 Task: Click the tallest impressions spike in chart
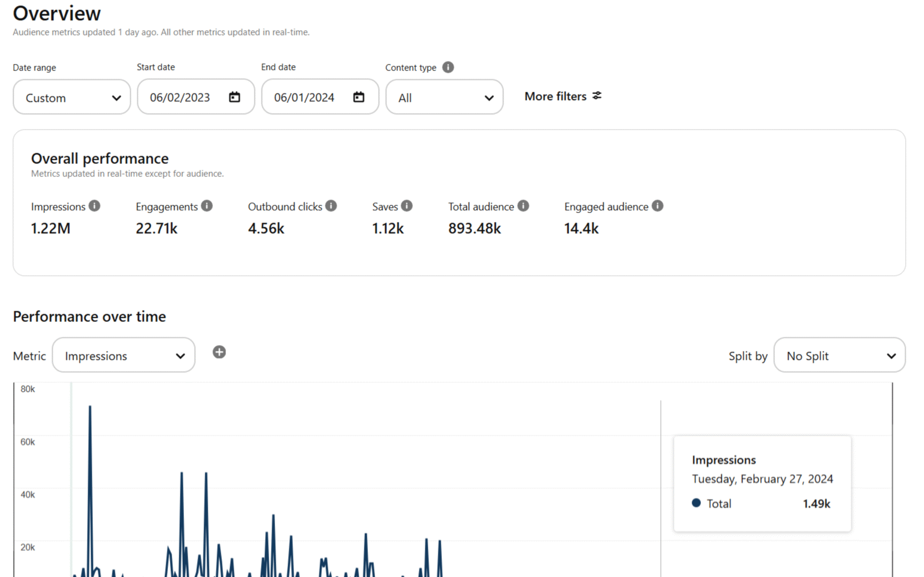click(x=90, y=408)
